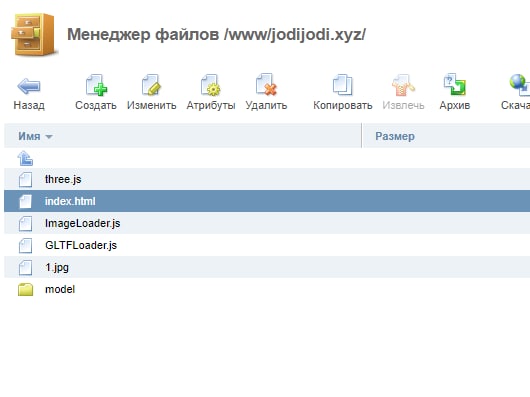Click the file icon beside ImageLoader.js
530x397 pixels.
tap(25, 223)
